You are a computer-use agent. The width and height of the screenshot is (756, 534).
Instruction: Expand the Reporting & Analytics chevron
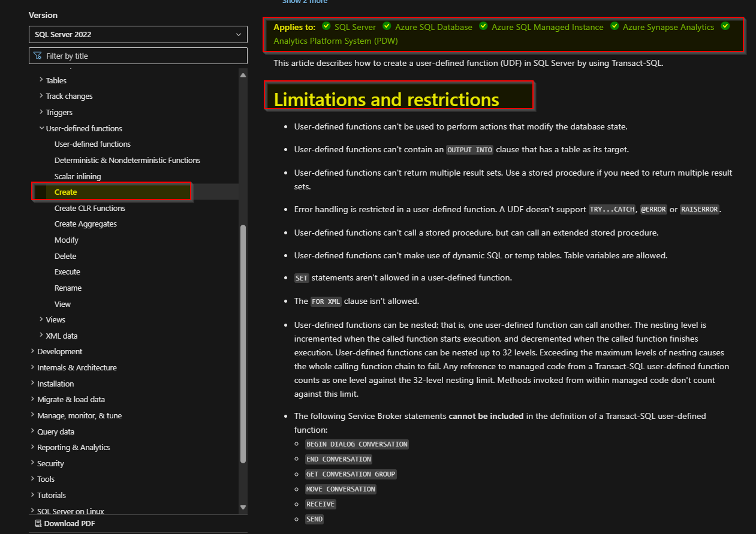coord(32,447)
